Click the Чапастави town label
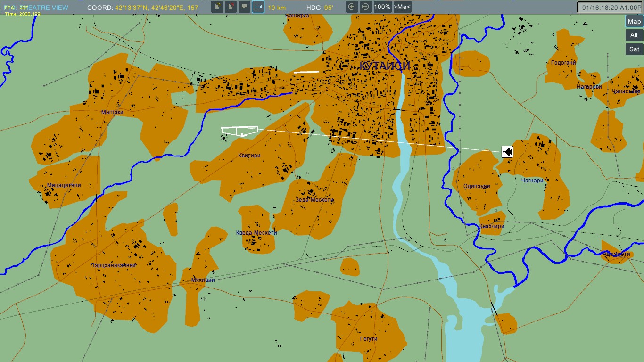644x362 pixels. (x=627, y=91)
